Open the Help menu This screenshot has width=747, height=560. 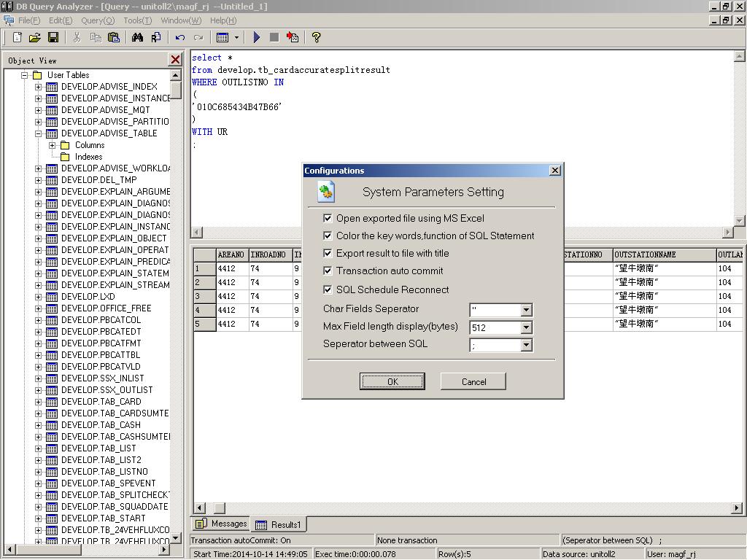[223, 20]
